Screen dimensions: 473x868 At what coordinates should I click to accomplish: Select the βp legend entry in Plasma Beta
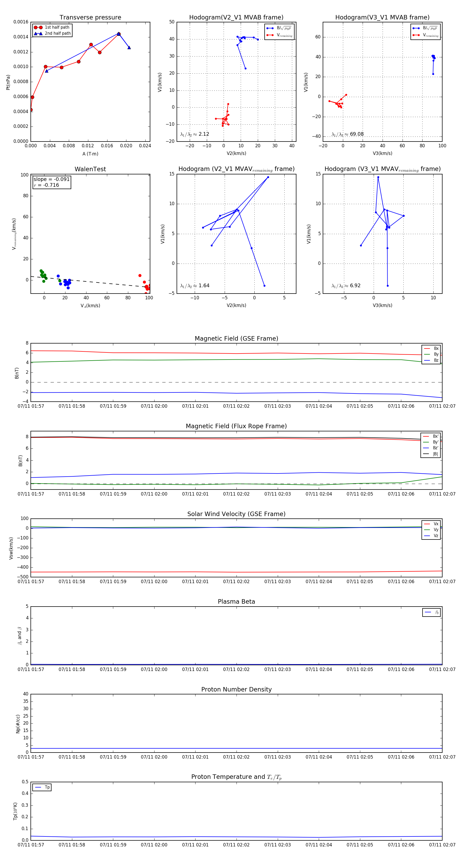[x=431, y=612]
